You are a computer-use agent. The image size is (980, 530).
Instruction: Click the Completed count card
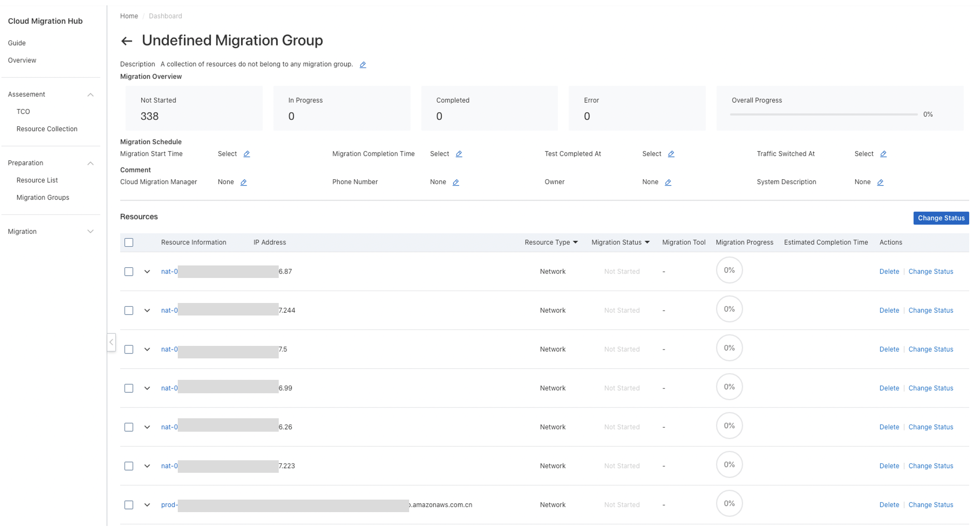click(x=490, y=109)
